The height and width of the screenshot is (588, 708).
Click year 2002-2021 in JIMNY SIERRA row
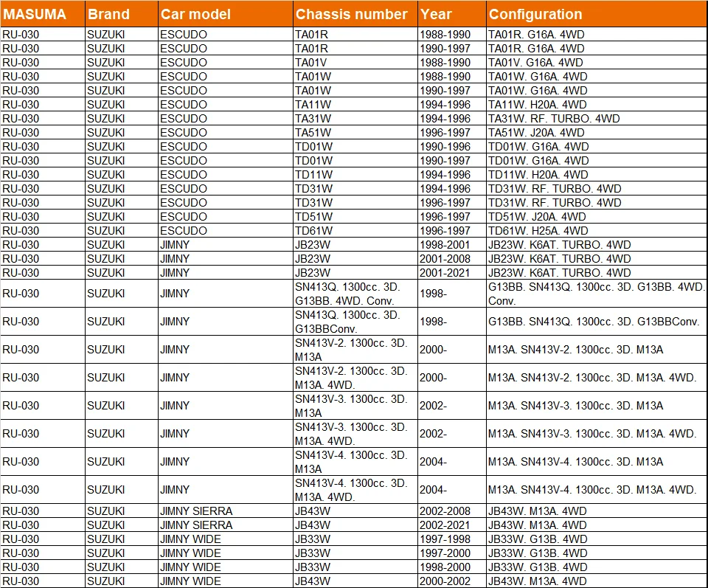452,525
